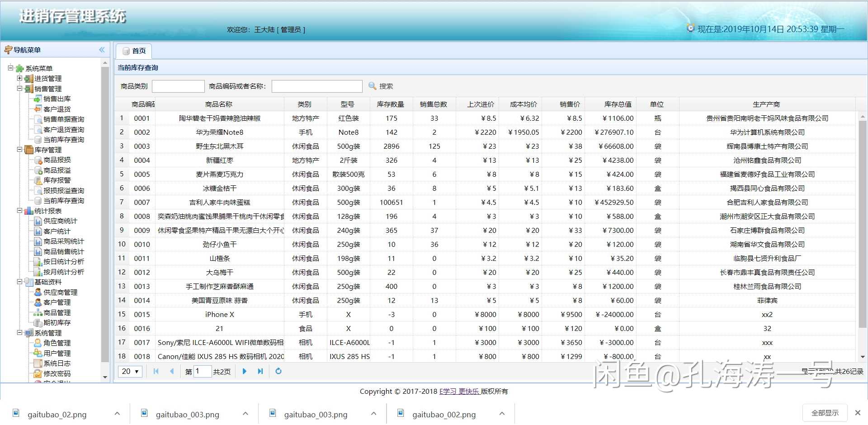Open 商品管理 item
This screenshot has width=868, height=425.
pos(57,312)
